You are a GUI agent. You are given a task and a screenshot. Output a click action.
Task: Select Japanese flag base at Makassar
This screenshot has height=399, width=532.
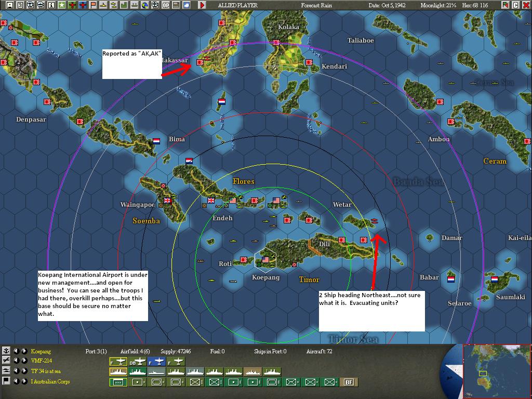click(200, 62)
